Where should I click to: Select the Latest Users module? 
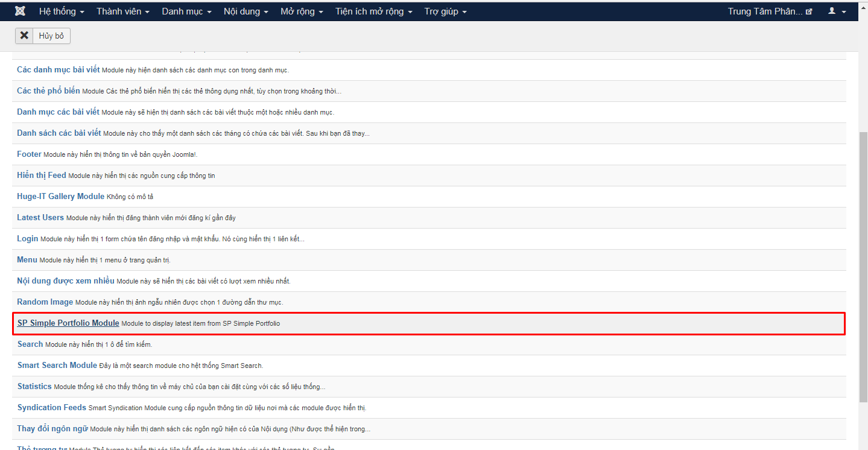pos(40,217)
